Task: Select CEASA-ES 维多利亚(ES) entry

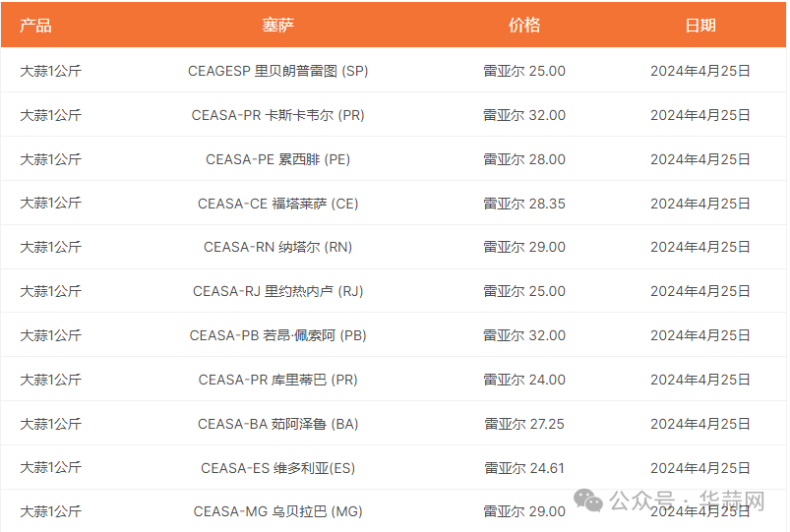Action: pyautogui.click(x=277, y=468)
